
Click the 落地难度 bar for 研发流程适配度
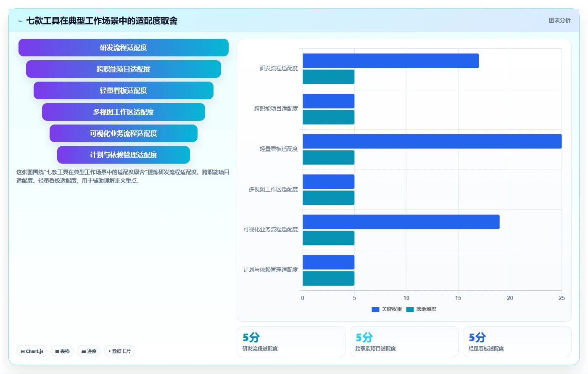[x=329, y=77]
